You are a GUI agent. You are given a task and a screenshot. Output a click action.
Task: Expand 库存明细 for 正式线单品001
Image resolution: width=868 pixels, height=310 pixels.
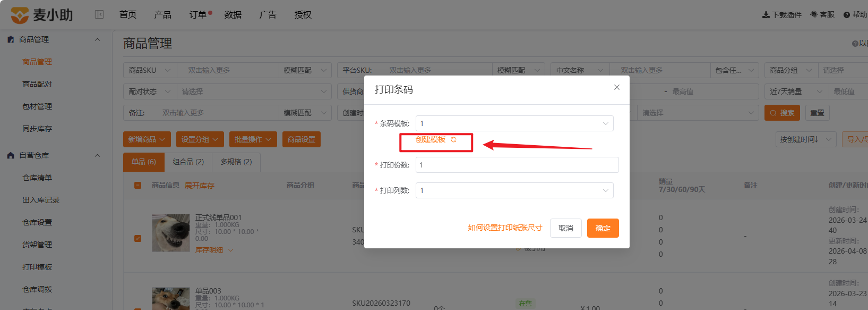click(x=214, y=250)
